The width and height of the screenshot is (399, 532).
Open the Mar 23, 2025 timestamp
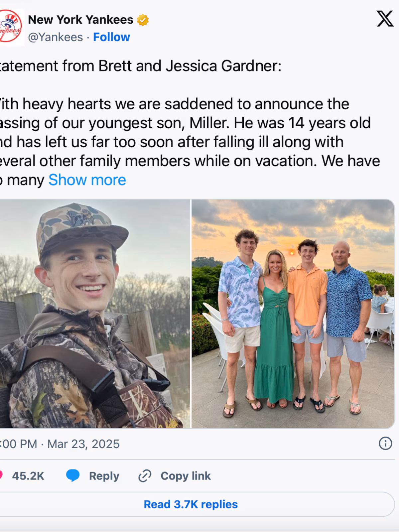tap(83, 444)
